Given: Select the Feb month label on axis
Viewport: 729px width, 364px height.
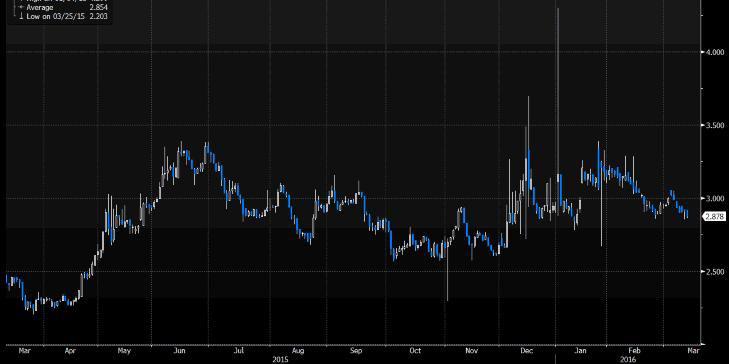Looking at the screenshot, I should tap(634, 351).
